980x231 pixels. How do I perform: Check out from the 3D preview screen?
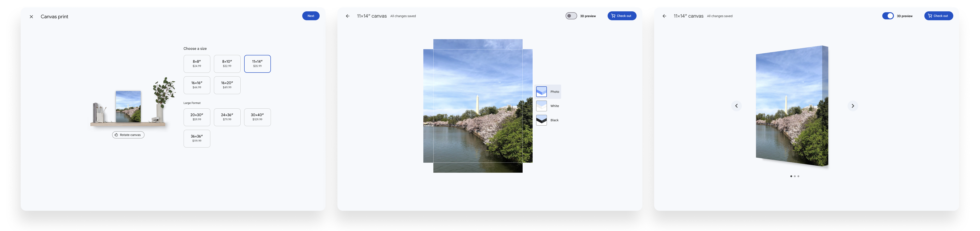coord(938,16)
